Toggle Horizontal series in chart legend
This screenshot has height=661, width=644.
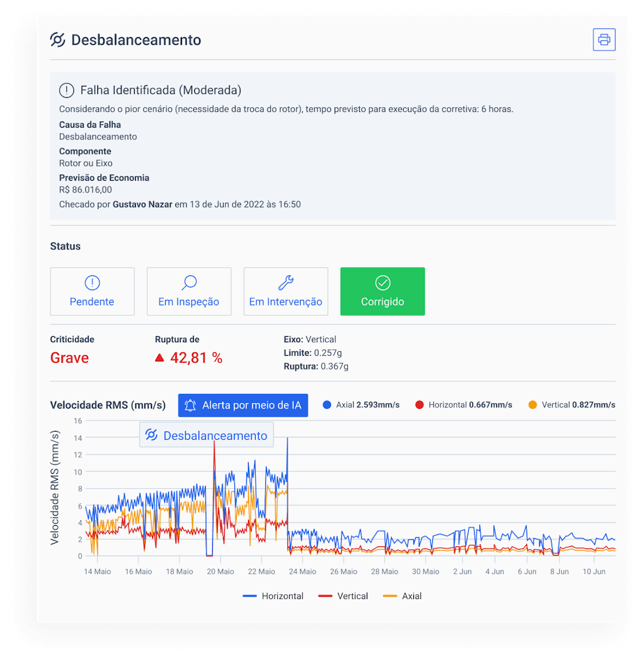pyautogui.click(x=274, y=596)
